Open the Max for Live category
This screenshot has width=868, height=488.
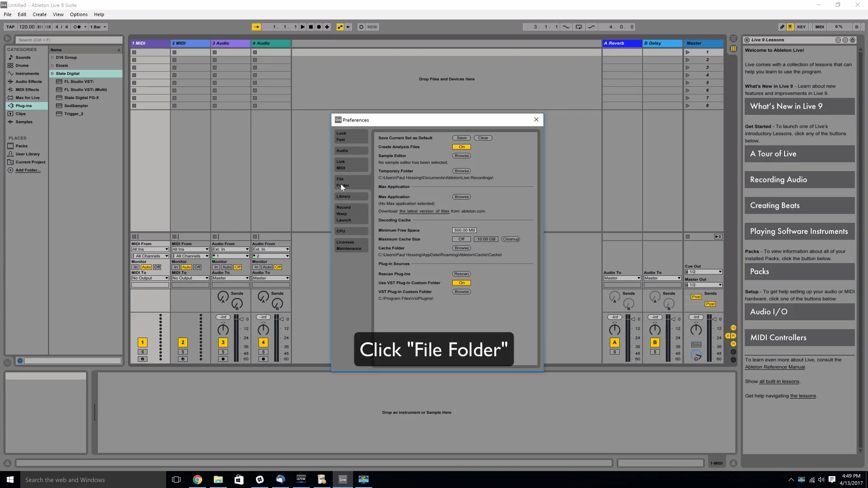point(27,98)
